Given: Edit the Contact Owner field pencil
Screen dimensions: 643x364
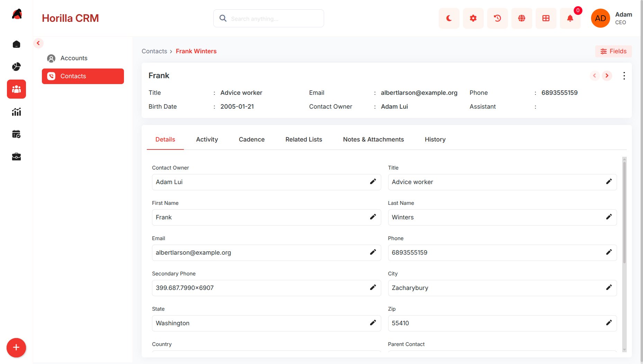Looking at the screenshot, I should [373, 182].
